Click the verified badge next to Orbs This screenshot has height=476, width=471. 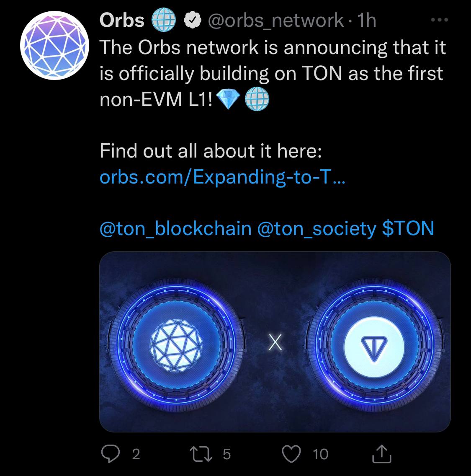coord(193,20)
